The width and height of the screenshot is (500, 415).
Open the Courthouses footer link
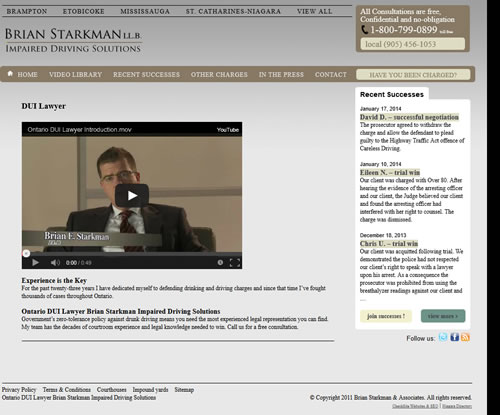pos(112,390)
